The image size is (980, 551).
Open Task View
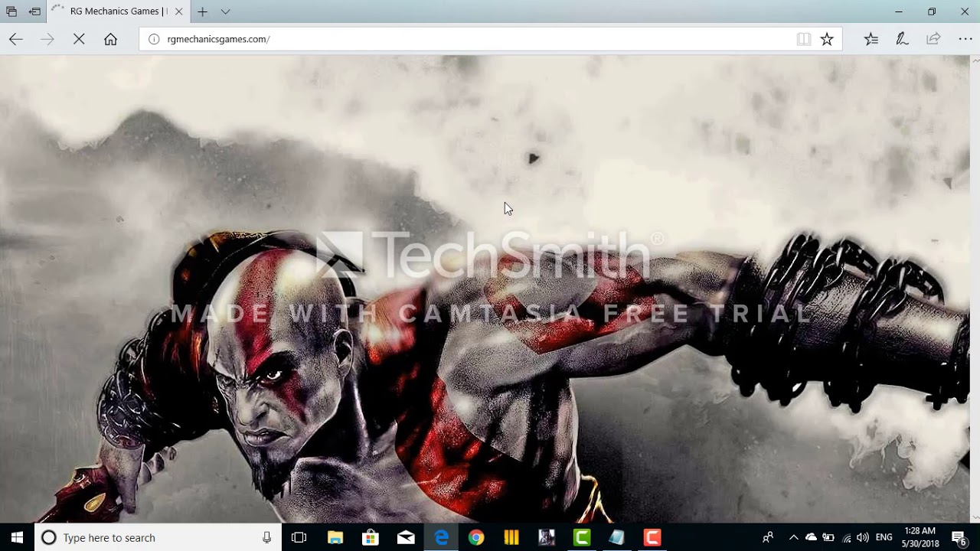coord(299,537)
